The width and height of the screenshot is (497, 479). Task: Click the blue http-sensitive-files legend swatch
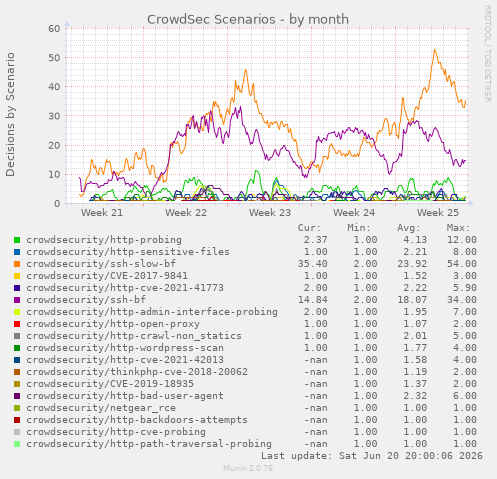pyautogui.click(x=17, y=252)
